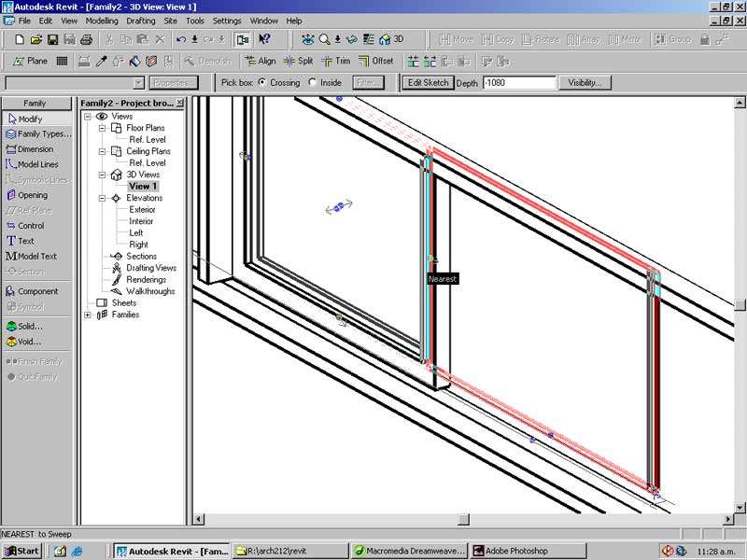Open the Settings menu
Image resolution: width=747 pixels, height=560 pixels.
click(x=227, y=21)
